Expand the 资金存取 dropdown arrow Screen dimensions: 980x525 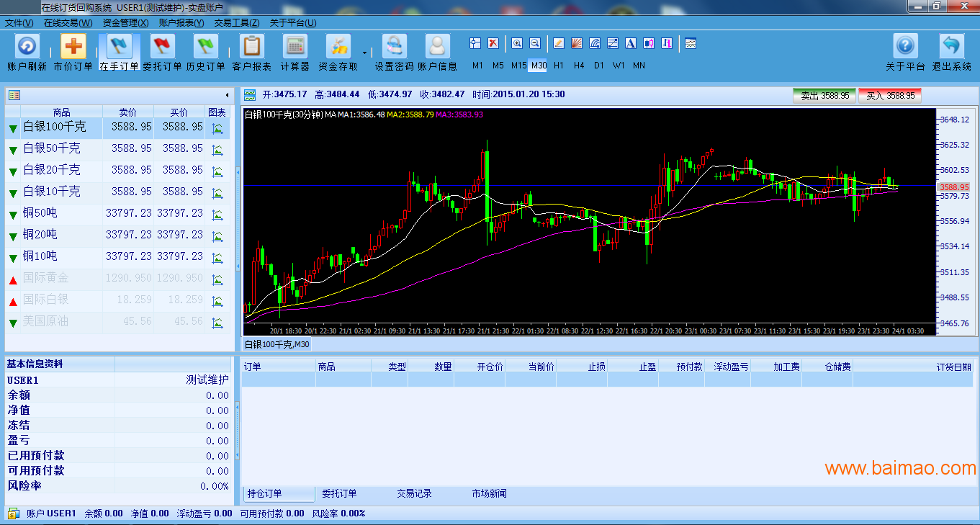364,53
